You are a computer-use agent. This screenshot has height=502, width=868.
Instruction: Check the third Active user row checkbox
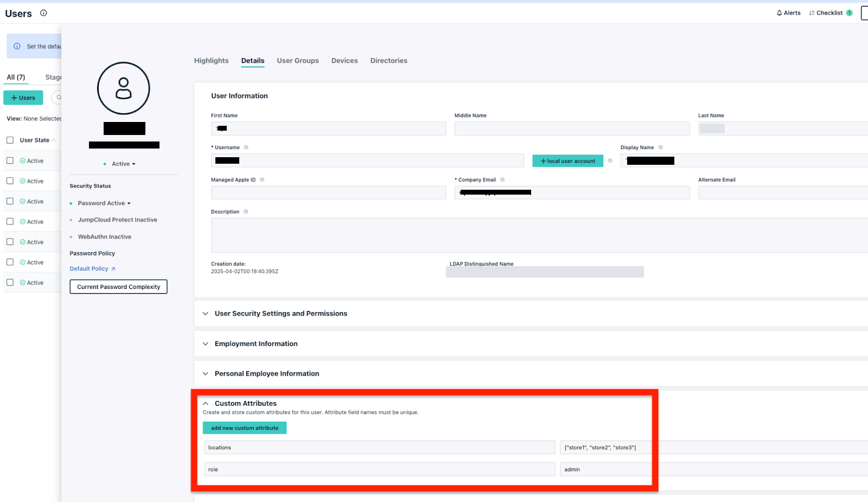[x=10, y=201]
